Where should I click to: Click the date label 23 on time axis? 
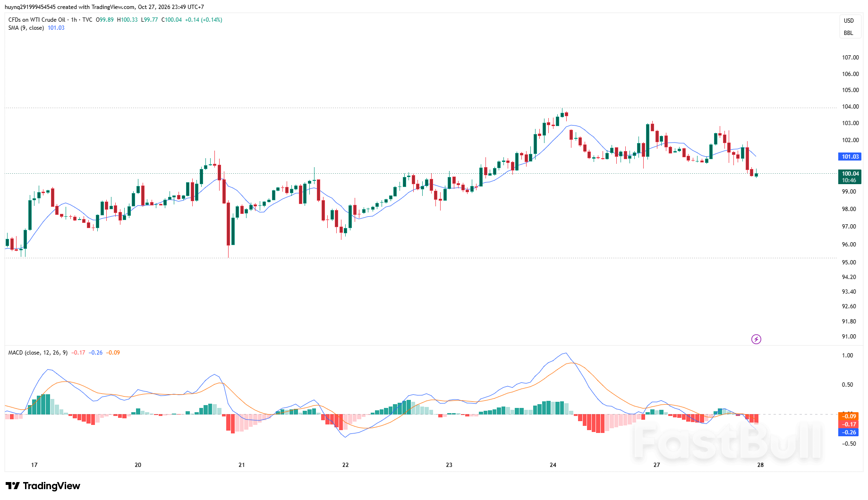click(449, 465)
